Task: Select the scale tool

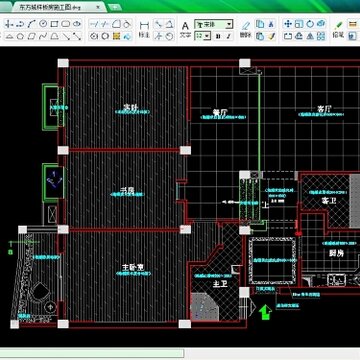Action: tap(299, 24)
